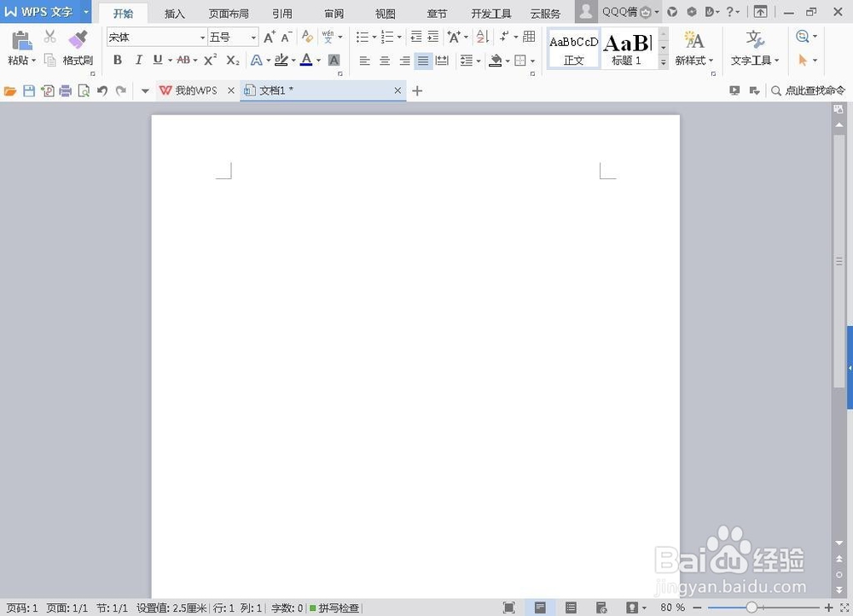Click the open folder icon in quick toolbar
The image size is (853, 616).
10,91
